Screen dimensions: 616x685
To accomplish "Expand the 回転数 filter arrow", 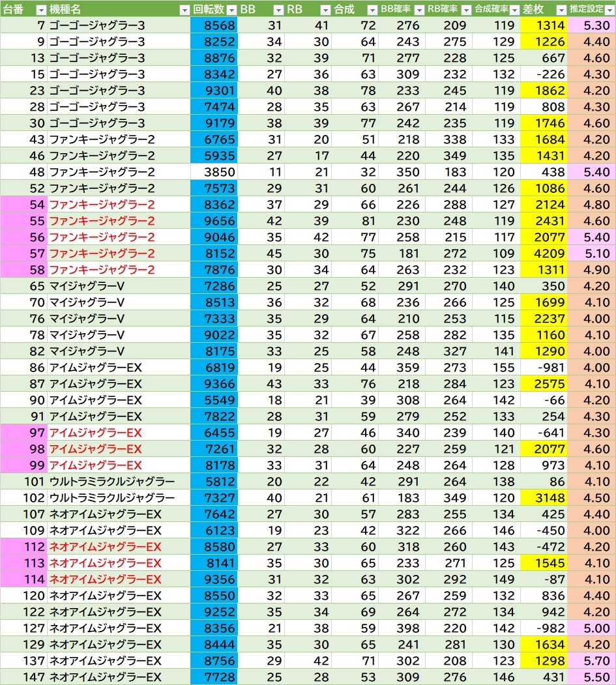I will tap(231, 10).
